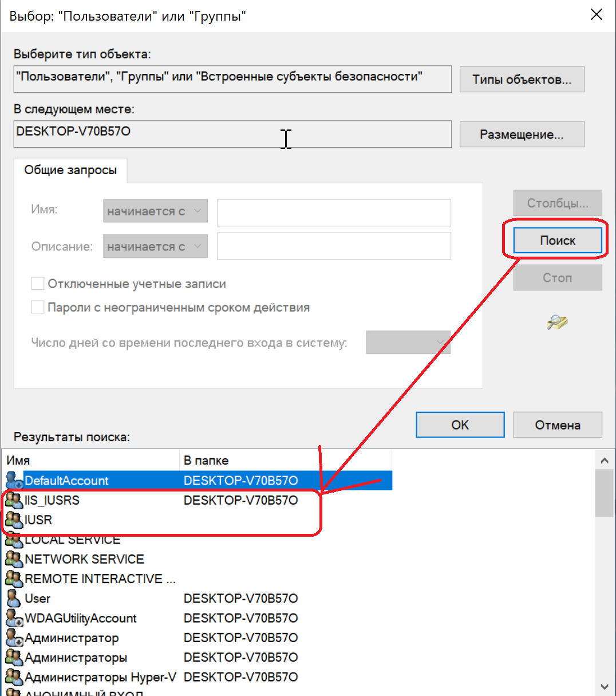Click the Администратор user icon
The width and height of the screenshot is (616, 696).
click(14, 638)
